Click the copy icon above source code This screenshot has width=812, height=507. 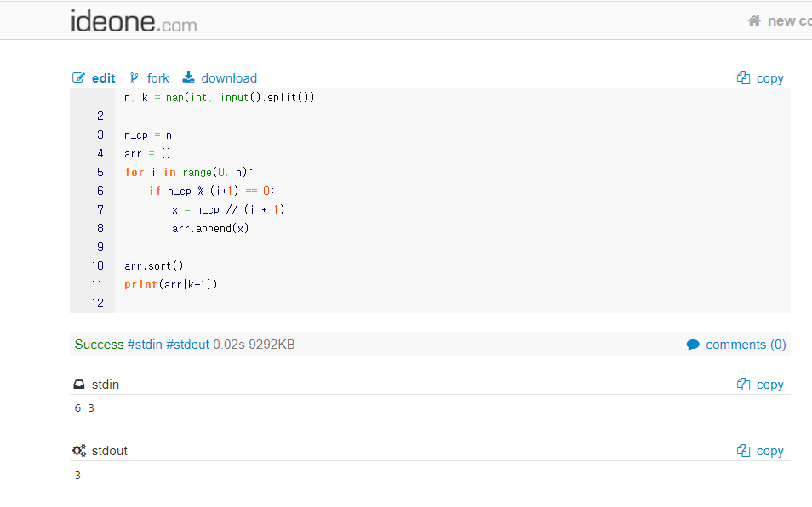(743, 78)
